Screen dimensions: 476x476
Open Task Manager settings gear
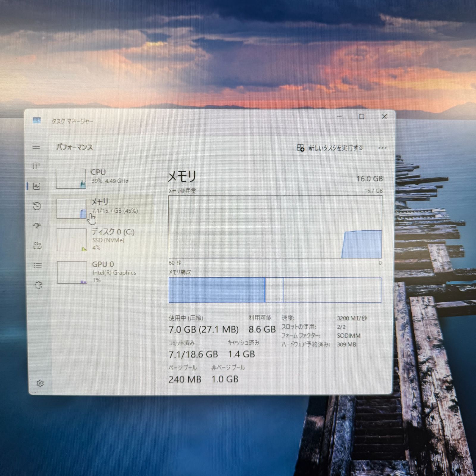pyautogui.click(x=40, y=383)
